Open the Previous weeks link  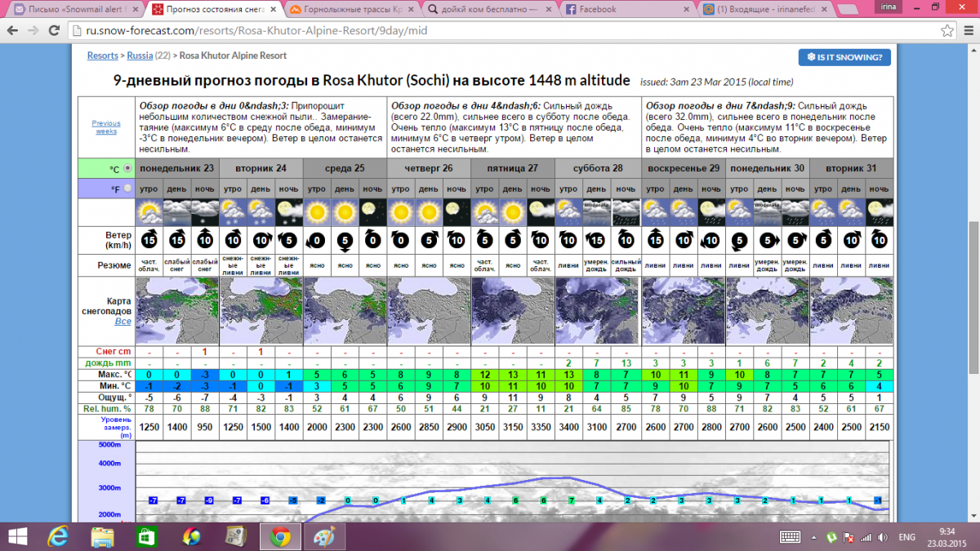pyautogui.click(x=106, y=127)
